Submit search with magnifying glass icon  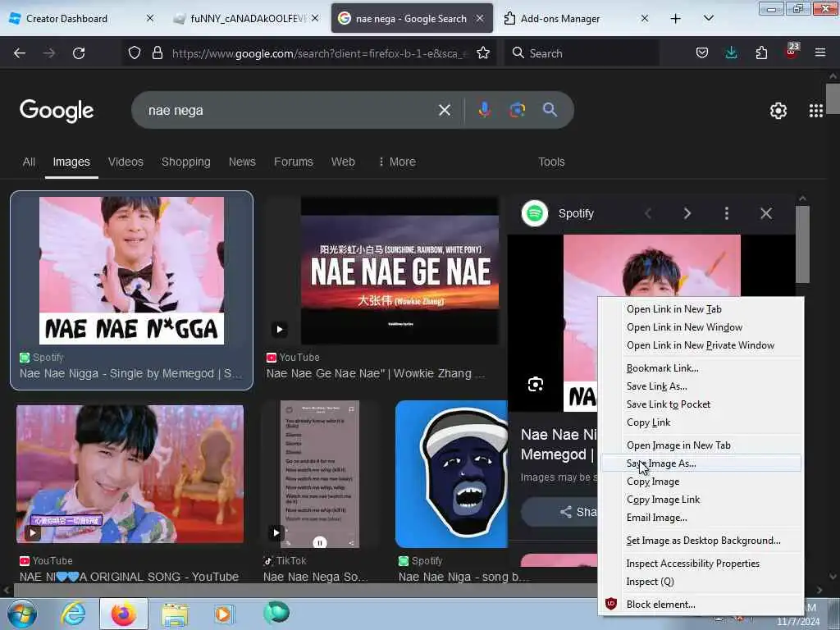click(550, 110)
